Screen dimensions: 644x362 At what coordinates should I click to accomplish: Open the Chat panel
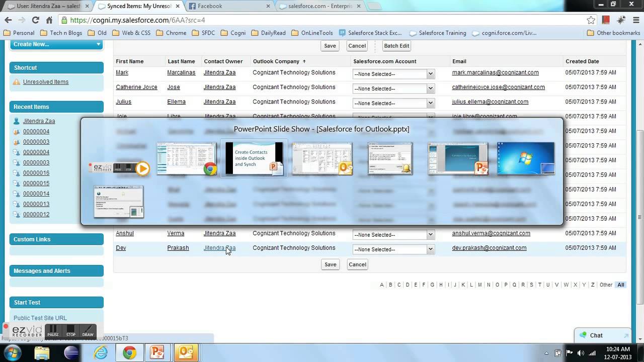tap(602, 335)
